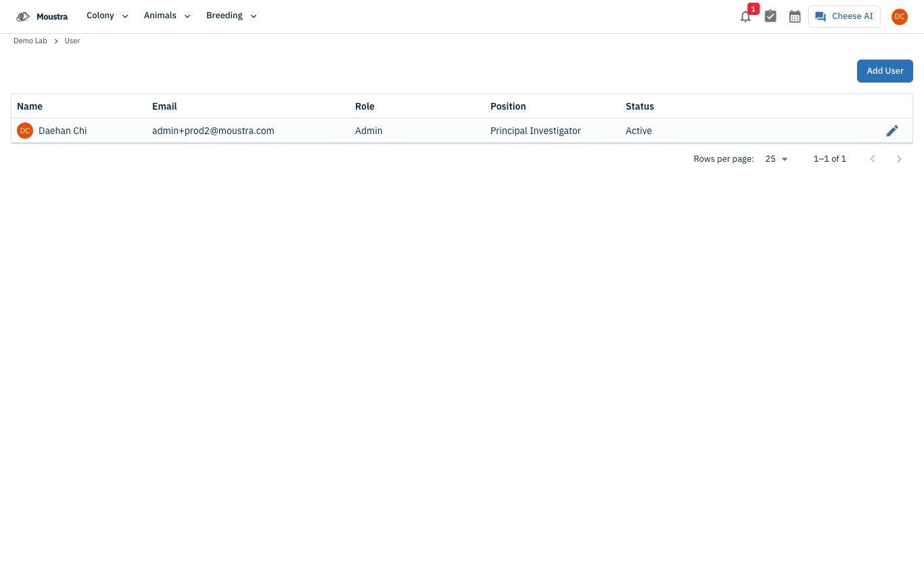
Task: Edit Daehan Chi user with pencil icon
Action: click(x=892, y=131)
